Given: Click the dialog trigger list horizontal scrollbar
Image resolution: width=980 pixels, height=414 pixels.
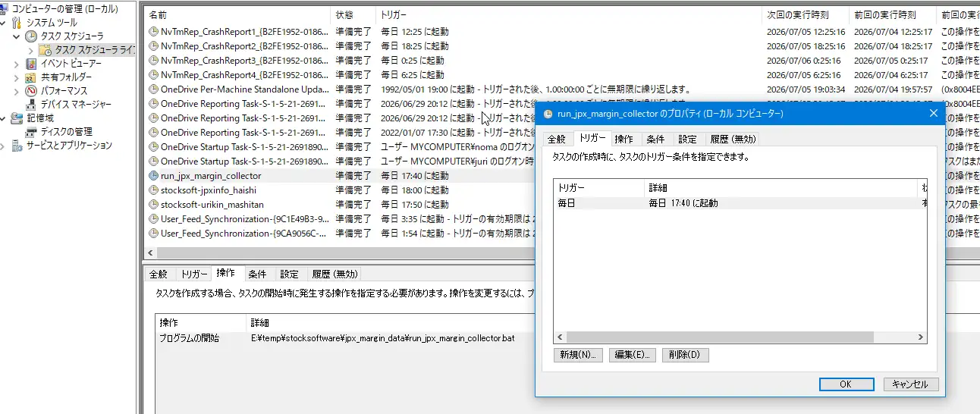Looking at the screenshot, I should (720, 337).
